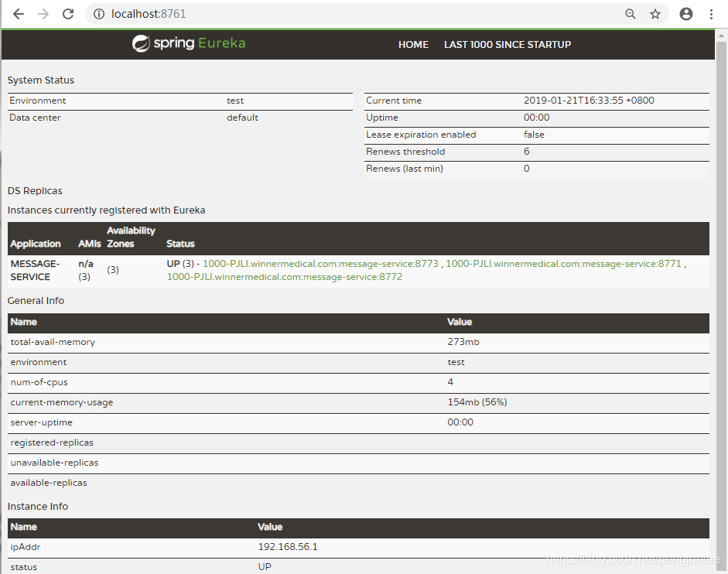Click the Renews (last min) label
Image resolution: width=728 pixels, height=574 pixels.
click(405, 169)
